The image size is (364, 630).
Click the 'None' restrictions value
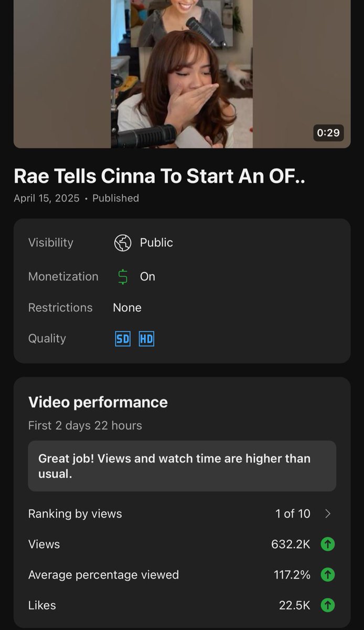(127, 308)
